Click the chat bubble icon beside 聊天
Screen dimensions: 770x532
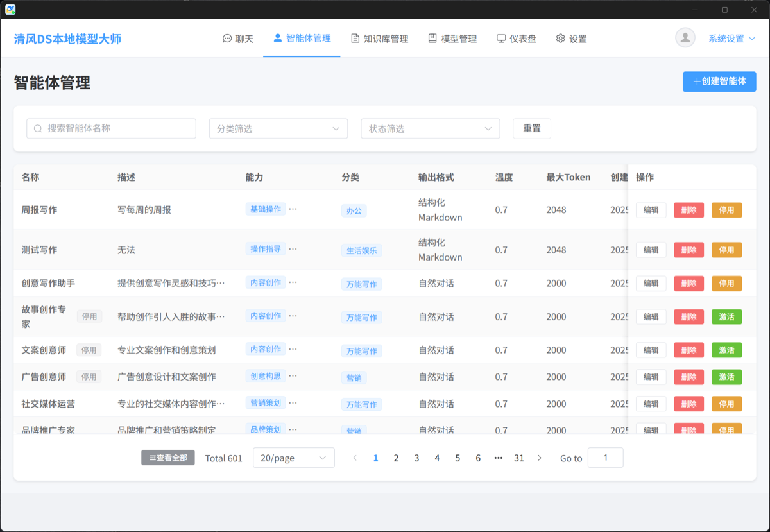pos(227,39)
